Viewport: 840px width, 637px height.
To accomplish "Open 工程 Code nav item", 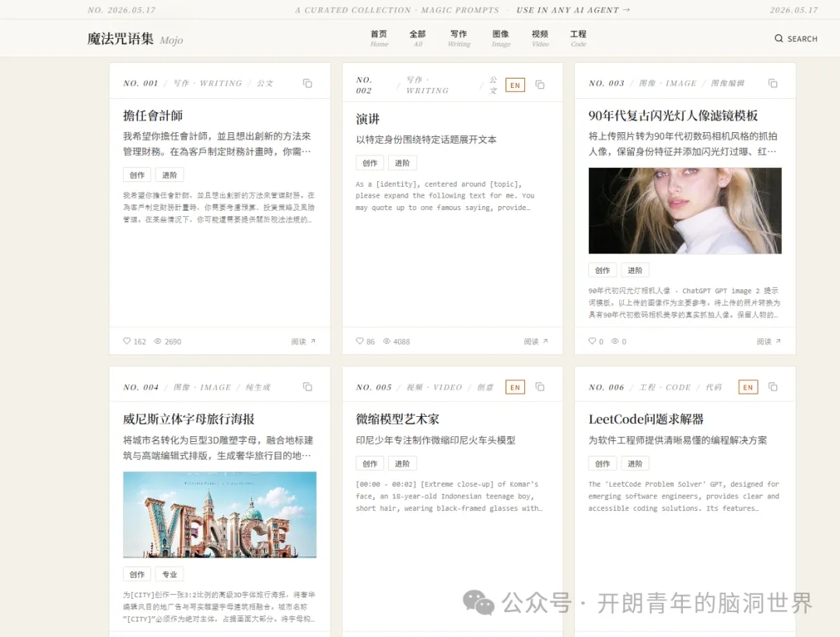I will tap(578, 39).
